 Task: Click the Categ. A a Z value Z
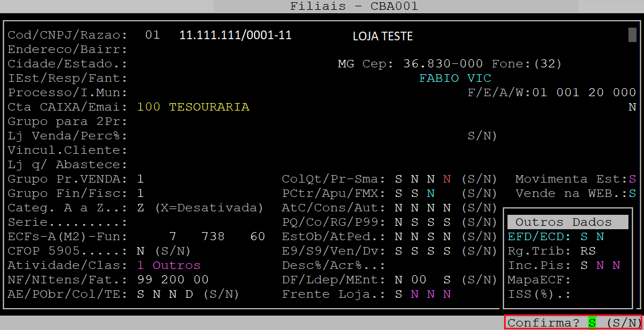[x=141, y=208]
